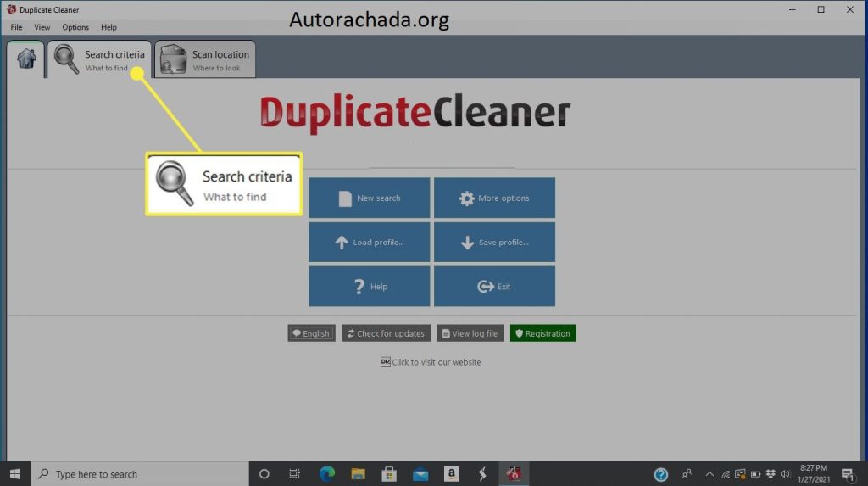This screenshot has width=868, height=486.
Task: Open the Help tile with question mark
Action: click(370, 287)
